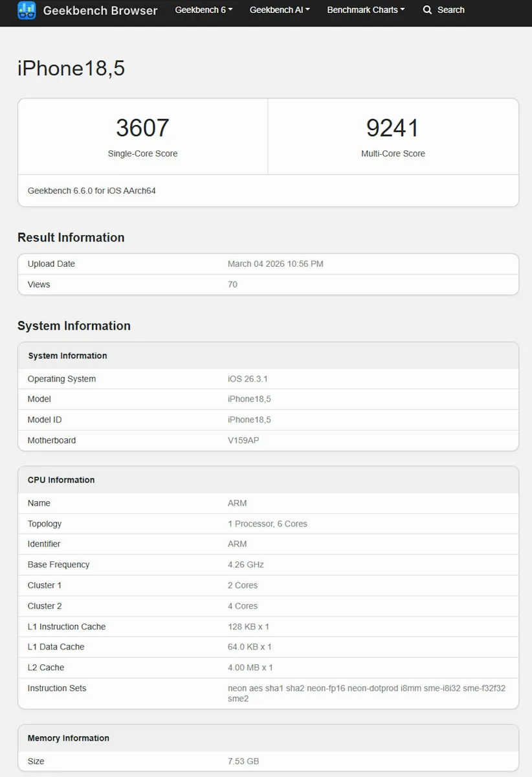Screen dimensions: 532x777
Task: Select the Single-Core Score of 3607
Action: (x=142, y=128)
